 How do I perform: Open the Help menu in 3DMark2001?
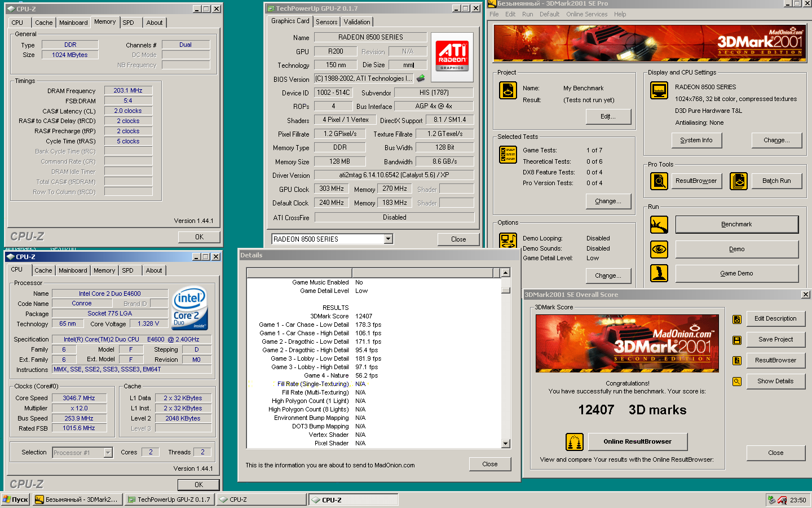pos(620,14)
